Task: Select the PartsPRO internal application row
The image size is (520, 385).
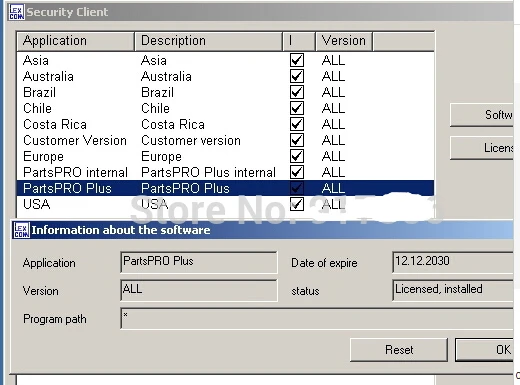Action: click(x=225, y=172)
